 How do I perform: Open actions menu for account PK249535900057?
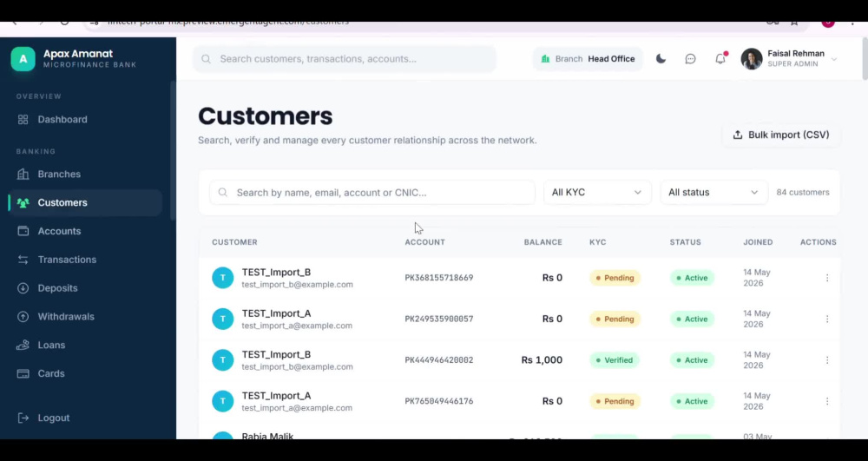click(x=827, y=319)
